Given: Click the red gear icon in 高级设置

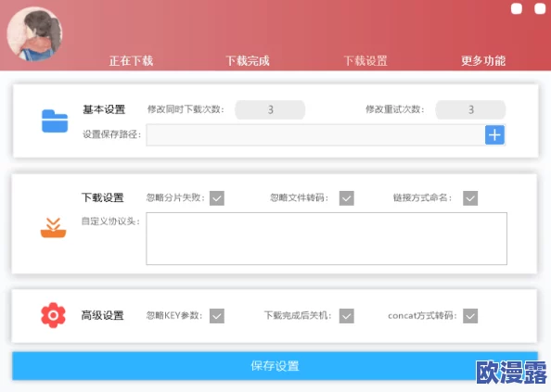Looking at the screenshot, I should point(53,315).
